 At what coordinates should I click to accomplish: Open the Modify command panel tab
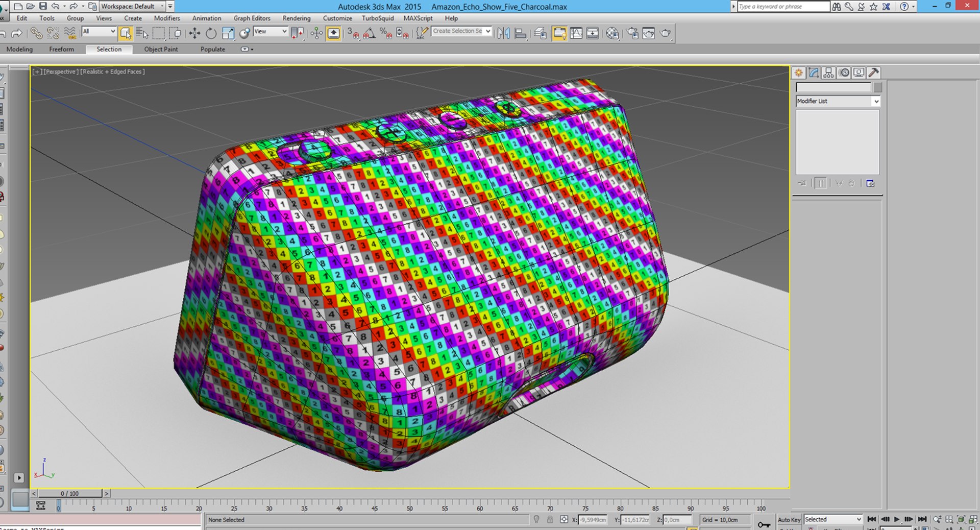(x=814, y=73)
